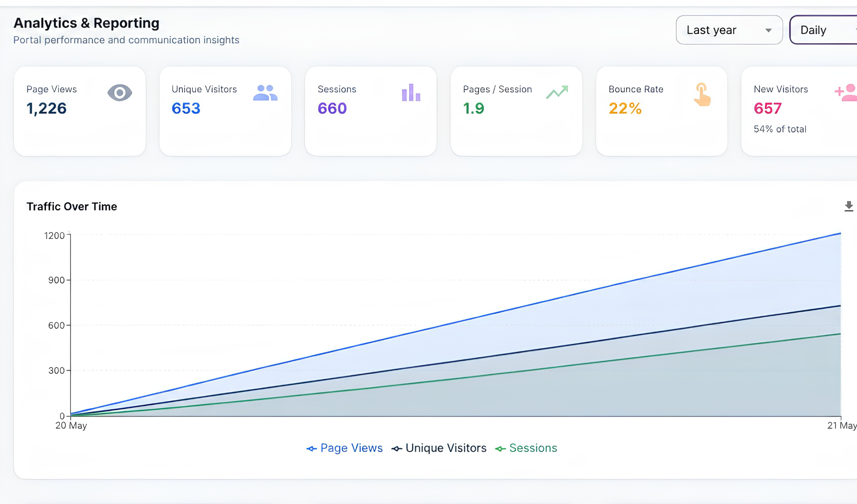Click the add-person icon on New Visitors card

(x=846, y=93)
